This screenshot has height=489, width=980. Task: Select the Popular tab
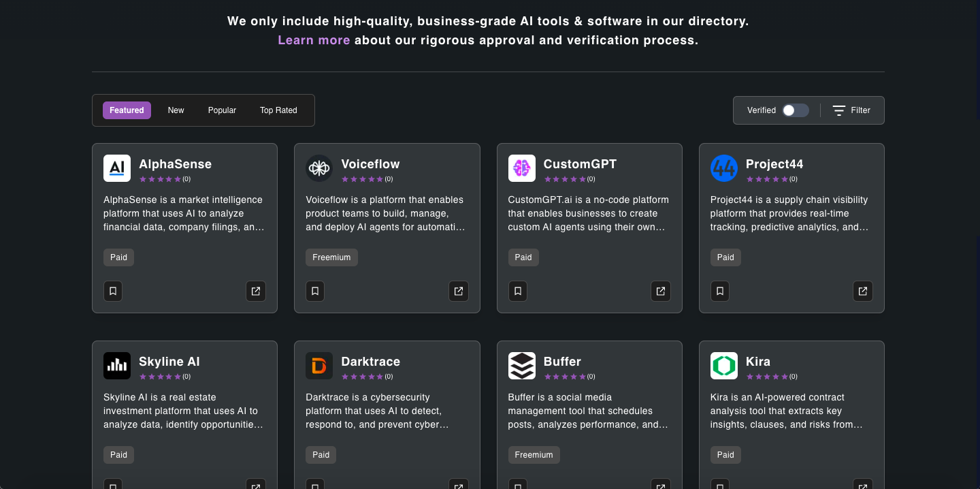tap(222, 110)
